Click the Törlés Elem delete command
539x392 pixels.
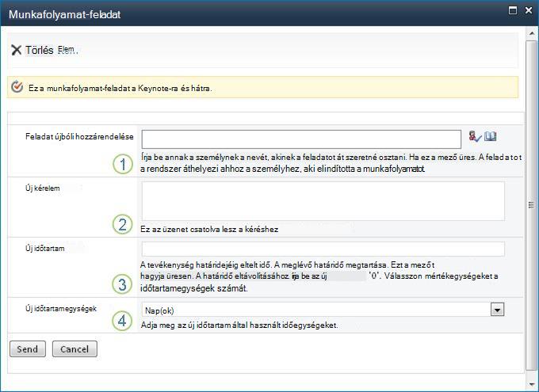click(44, 50)
